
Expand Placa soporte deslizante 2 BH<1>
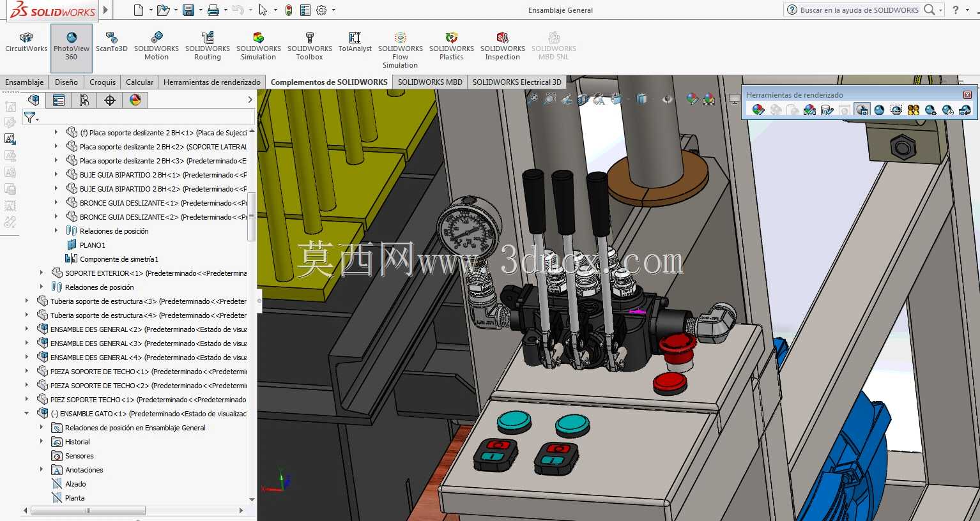coord(56,133)
